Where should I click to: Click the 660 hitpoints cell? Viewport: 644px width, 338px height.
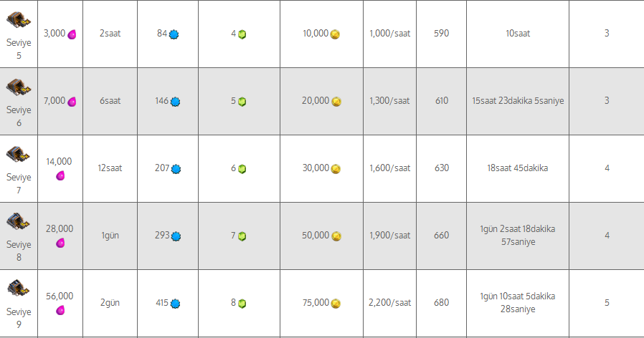point(442,236)
